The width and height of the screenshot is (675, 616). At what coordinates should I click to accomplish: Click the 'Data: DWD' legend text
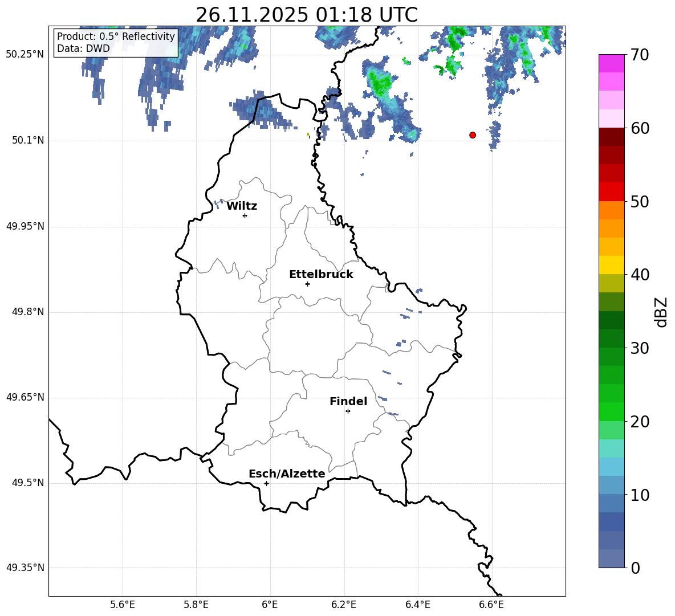tap(83, 48)
